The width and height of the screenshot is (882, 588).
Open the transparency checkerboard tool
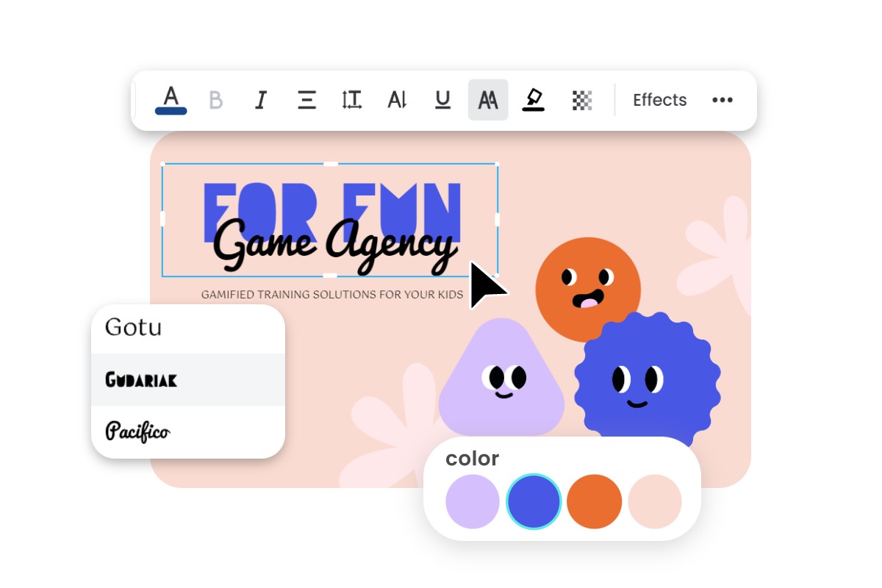pos(582,100)
